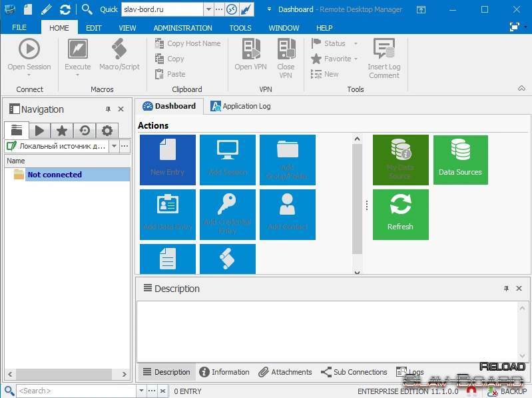Click the Search input field
532x398 pixels.
pos(77,391)
